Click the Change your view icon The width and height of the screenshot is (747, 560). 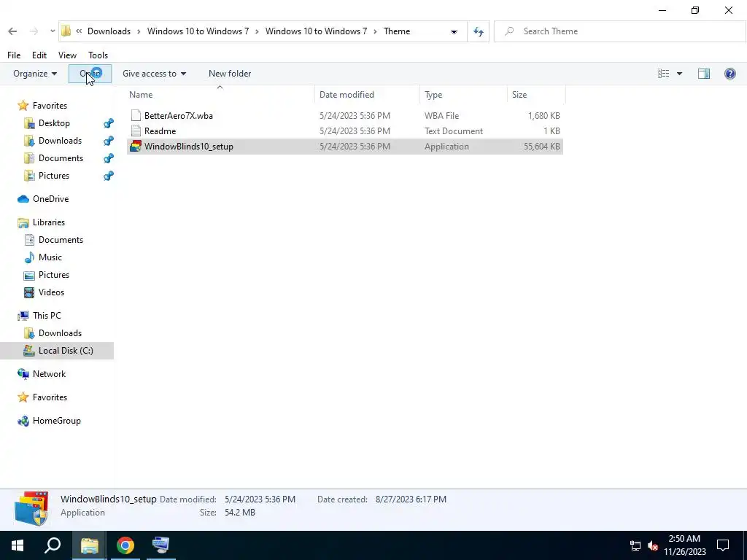tap(663, 74)
